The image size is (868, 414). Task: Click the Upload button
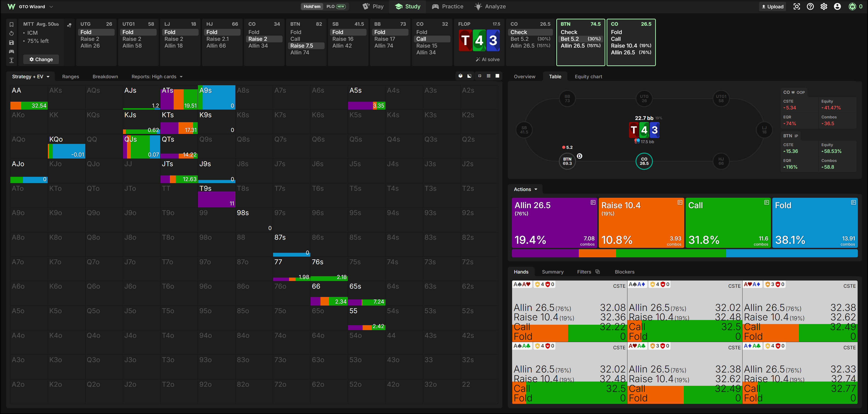point(772,6)
